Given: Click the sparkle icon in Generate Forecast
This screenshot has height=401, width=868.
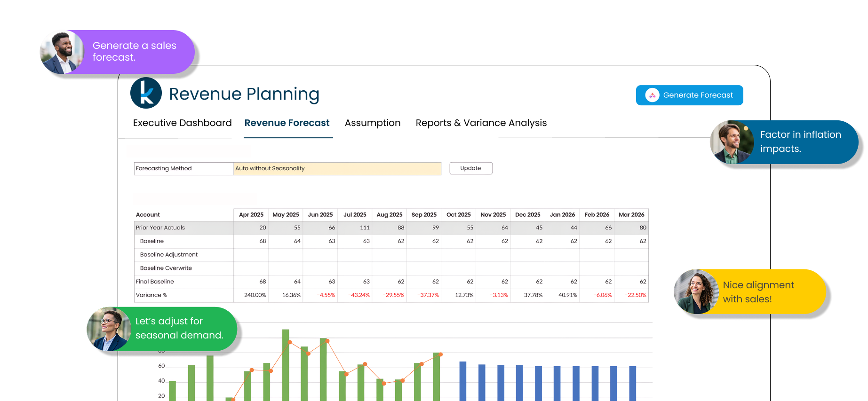Looking at the screenshot, I should [652, 95].
